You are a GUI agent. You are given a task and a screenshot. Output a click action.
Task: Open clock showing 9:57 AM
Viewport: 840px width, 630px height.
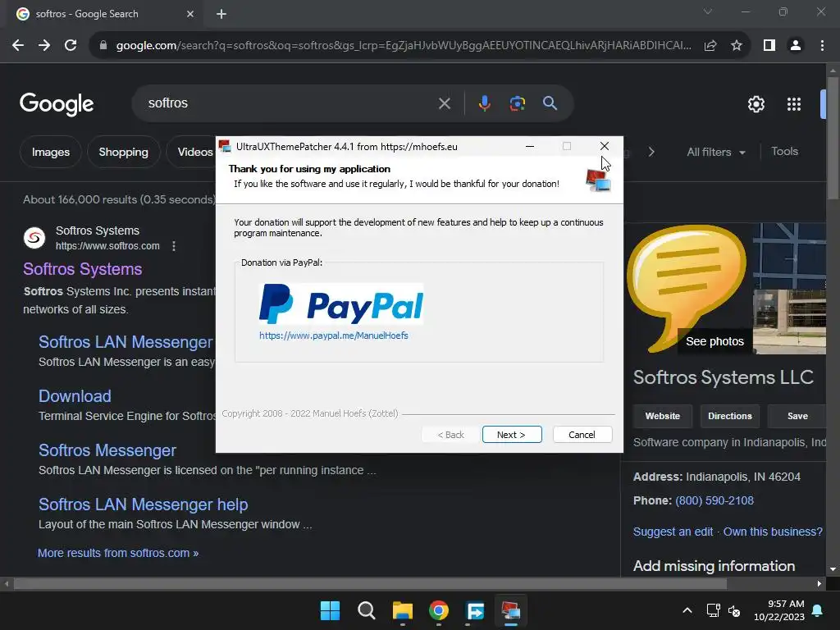(x=779, y=610)
